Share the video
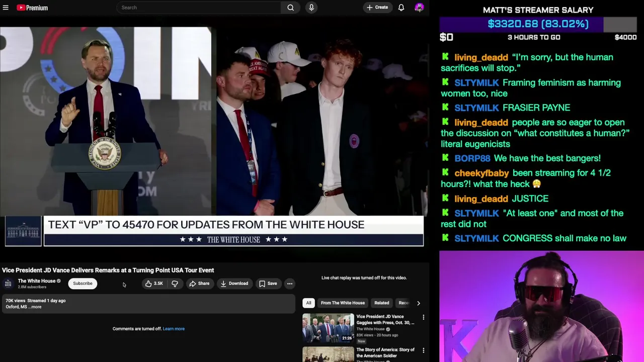Screen dimensions: 644x362 [x=199, y=284]
